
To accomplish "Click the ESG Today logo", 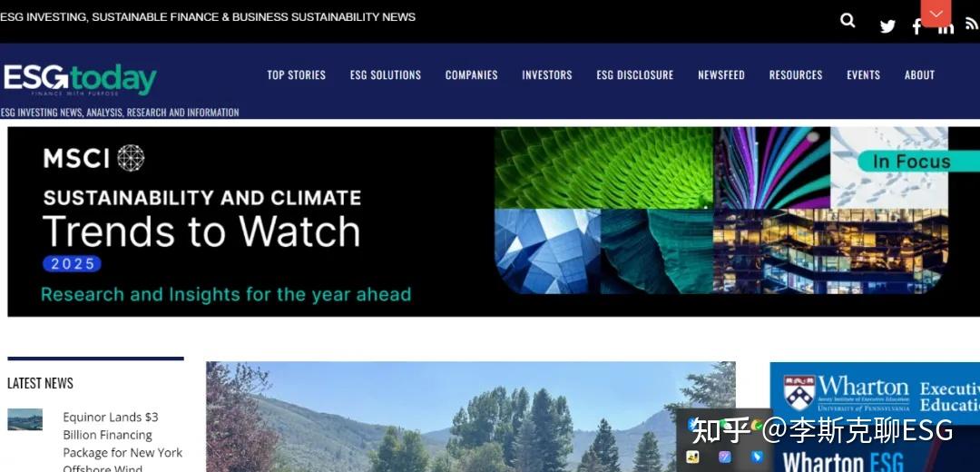I will click(79, 79).
